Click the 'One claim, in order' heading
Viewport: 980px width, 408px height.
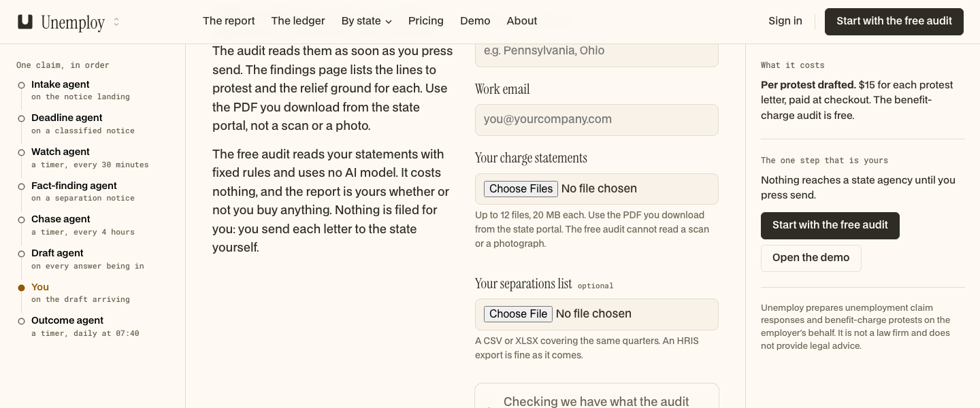click(x=63, y=65)
